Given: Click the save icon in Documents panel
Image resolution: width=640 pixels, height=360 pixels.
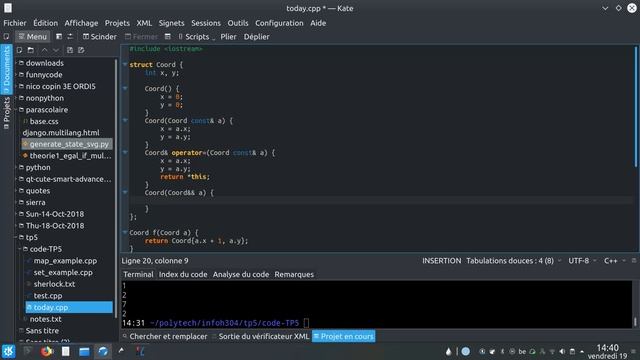Looking at the screenshot, I should (x=70, y=50).
